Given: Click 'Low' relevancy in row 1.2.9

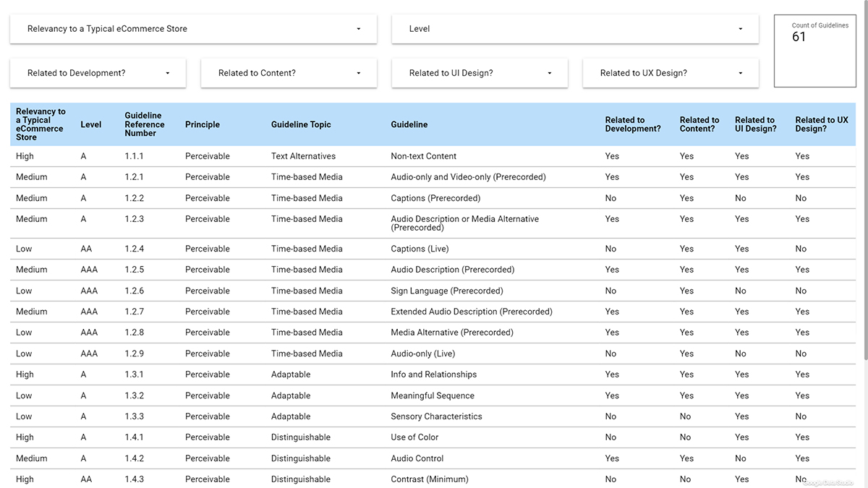Looking at the screenshot, I should tap(24, 354).
